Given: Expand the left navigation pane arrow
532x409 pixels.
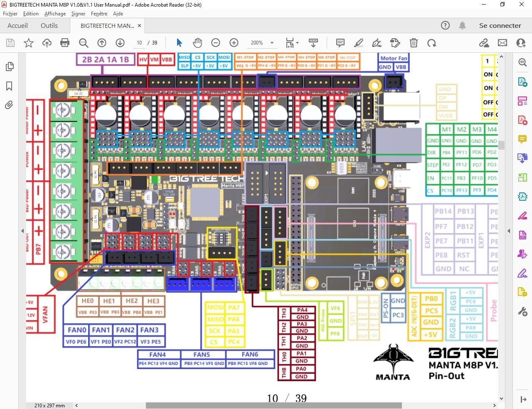Looking at the screenshot, I should [22, 231].
